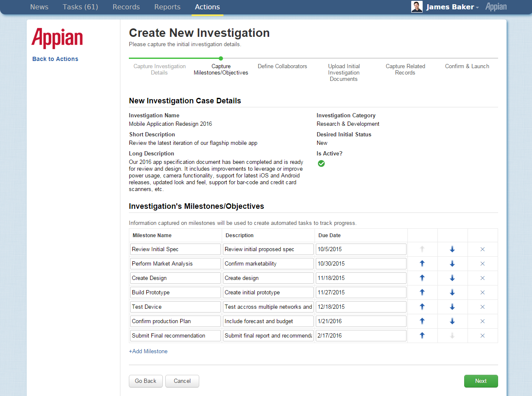Move Review Initial Spec milestone down
Viewport: 532px width, 396px height.
(x=452, y=249)
